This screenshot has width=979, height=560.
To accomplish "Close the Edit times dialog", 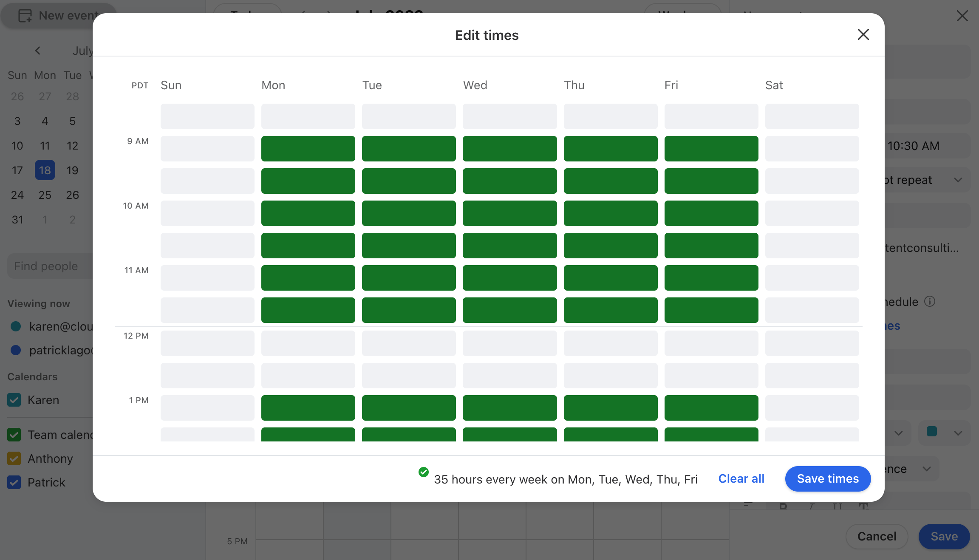I will (863, 34).
